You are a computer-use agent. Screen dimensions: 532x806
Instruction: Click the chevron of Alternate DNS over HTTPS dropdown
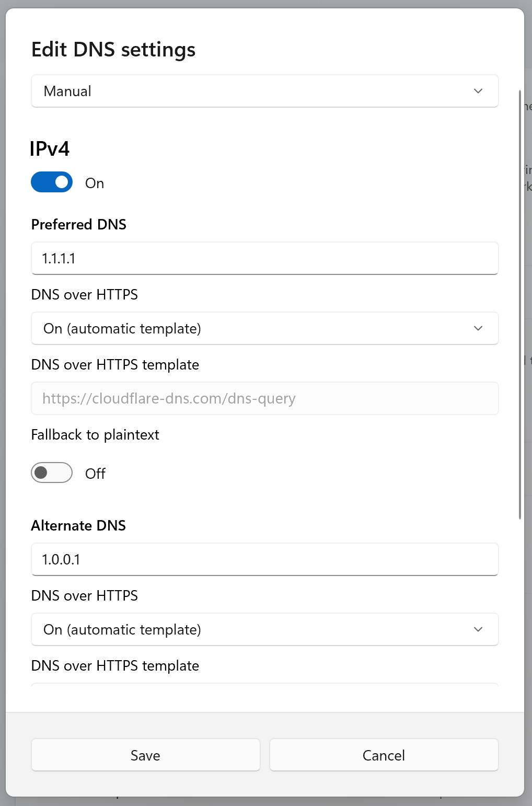(x=478, y=629)
